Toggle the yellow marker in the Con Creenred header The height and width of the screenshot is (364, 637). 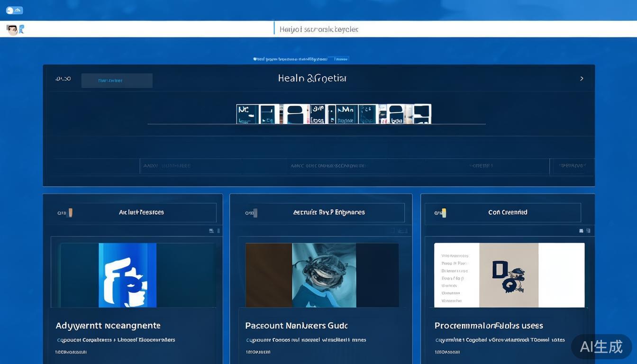click(444, 213)
